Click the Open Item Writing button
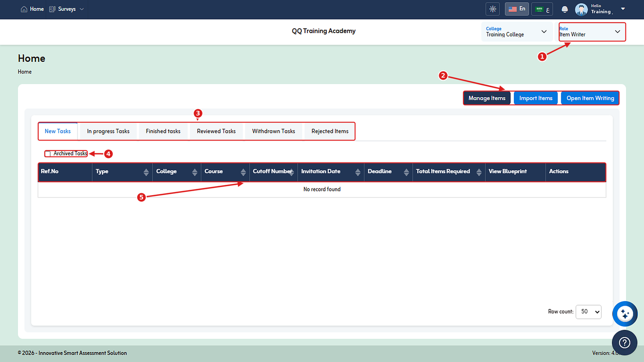 590,98
